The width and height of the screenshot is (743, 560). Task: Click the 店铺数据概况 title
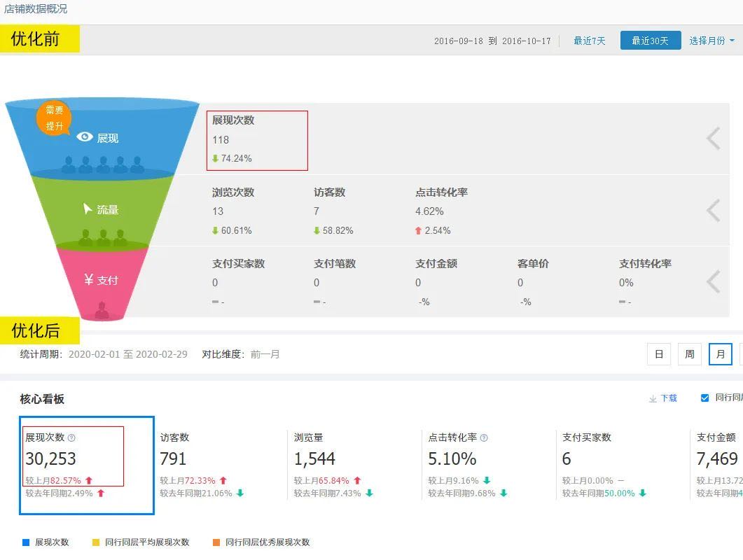(x=36, y=8)
